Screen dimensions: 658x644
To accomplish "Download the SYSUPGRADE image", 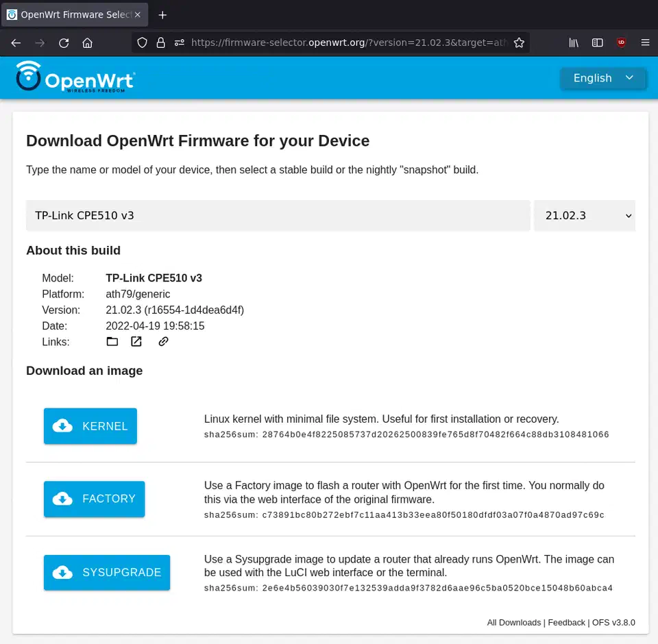I will (x=107, y=572).
